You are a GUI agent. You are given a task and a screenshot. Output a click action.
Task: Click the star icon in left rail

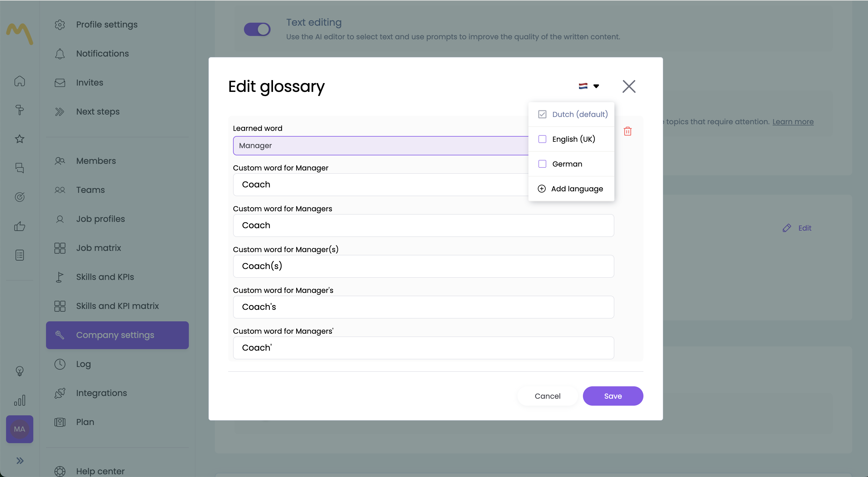click(20, 139)
